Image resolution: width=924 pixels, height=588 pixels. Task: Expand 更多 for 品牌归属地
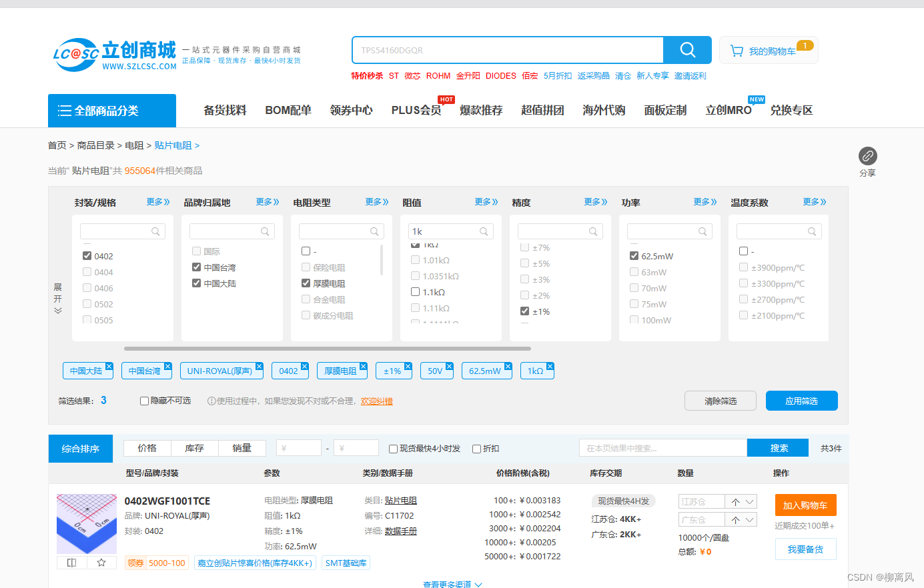(268, 202)
